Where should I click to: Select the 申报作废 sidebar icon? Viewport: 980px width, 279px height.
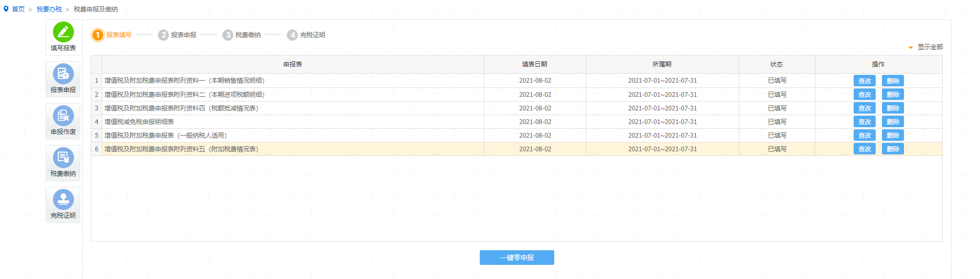pos(63,116)
